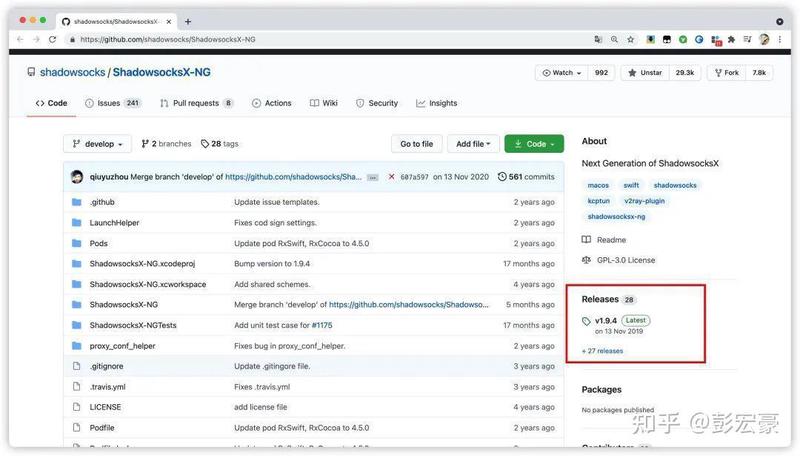Open a new browser tab with plus
The height and width of the screenshot is (456, 800).
click(x=188, y=21)
